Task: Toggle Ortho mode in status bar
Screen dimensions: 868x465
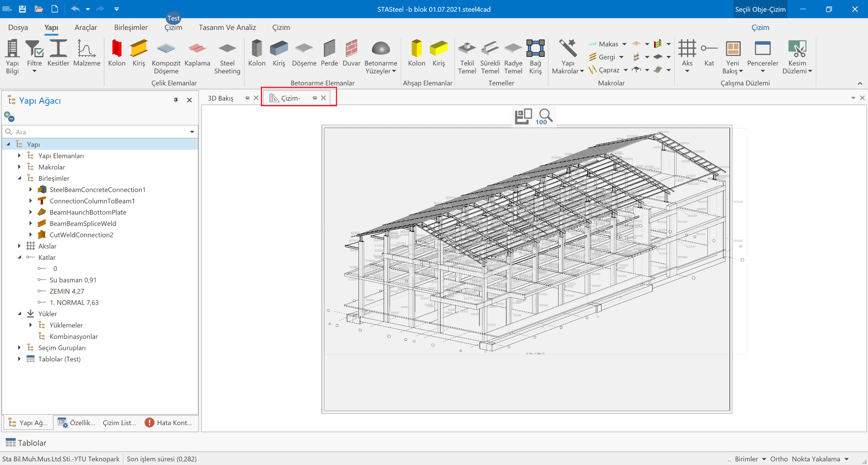Action: (779, 459)
